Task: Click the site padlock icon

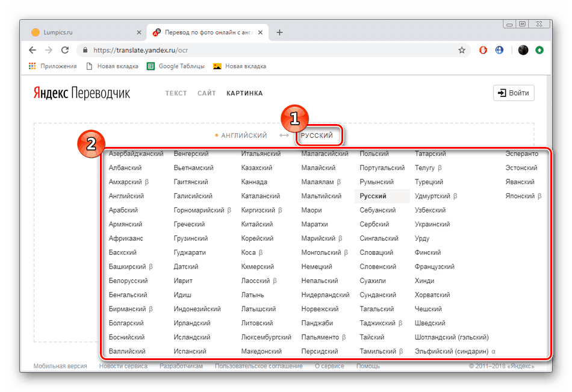Action: (85, 50)
